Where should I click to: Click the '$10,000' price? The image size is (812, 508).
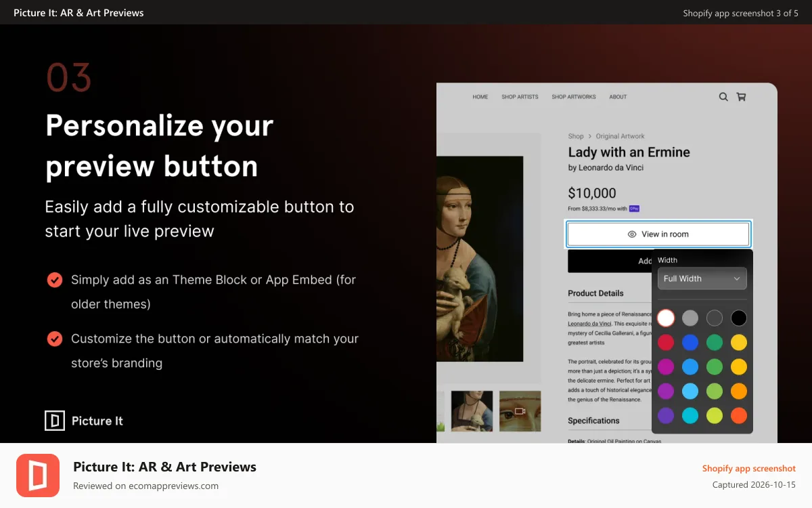click(592, 193)
